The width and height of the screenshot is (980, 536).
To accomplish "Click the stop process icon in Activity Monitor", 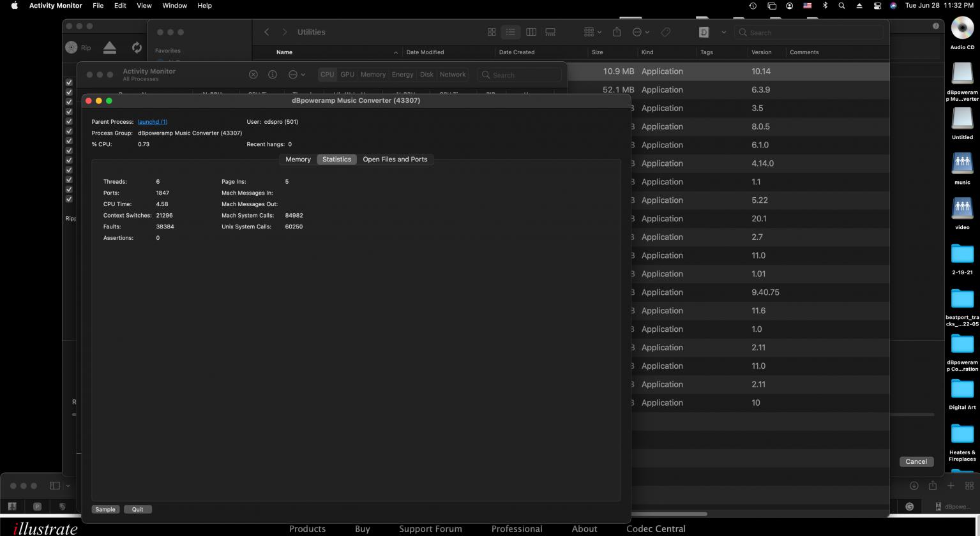I will pyautogui.click(x=253, y=75).
